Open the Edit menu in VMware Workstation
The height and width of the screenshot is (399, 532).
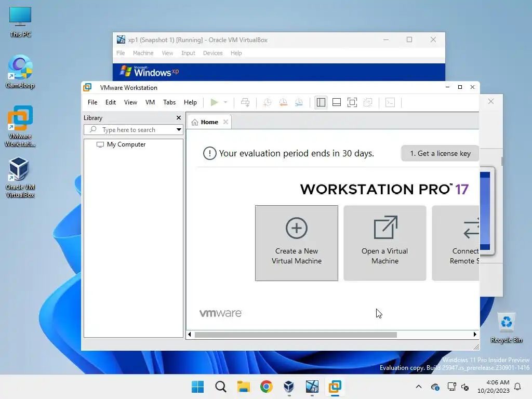110,102
